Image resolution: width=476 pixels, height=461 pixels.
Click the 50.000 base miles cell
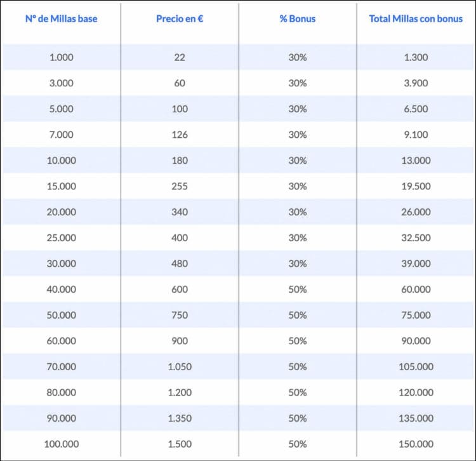point(61,315)
